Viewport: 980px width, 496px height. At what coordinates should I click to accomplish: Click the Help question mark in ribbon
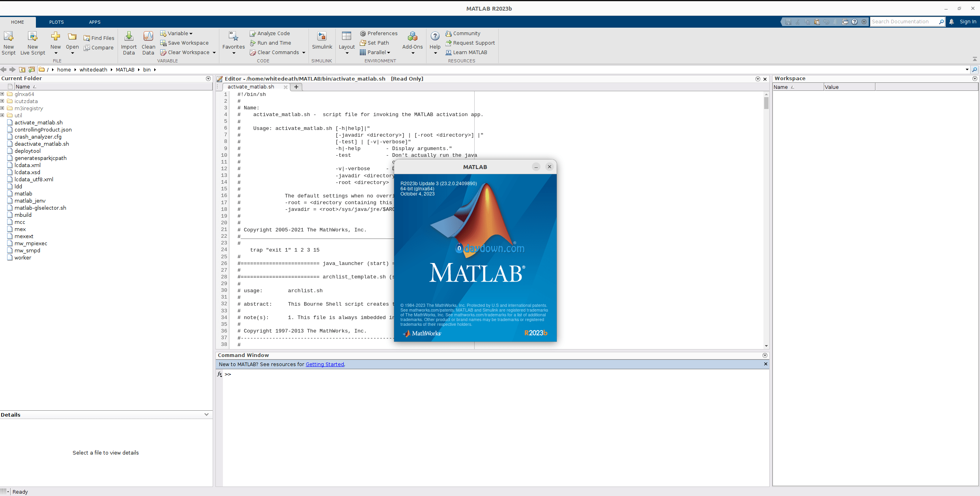click(x=435, y=36)
